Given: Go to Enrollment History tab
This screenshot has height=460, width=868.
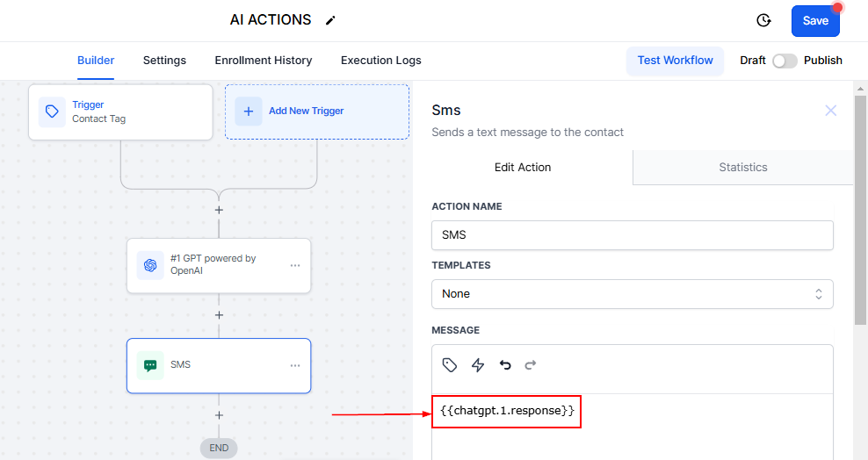Looking at the screenshot, I should (x=264, y=61).
